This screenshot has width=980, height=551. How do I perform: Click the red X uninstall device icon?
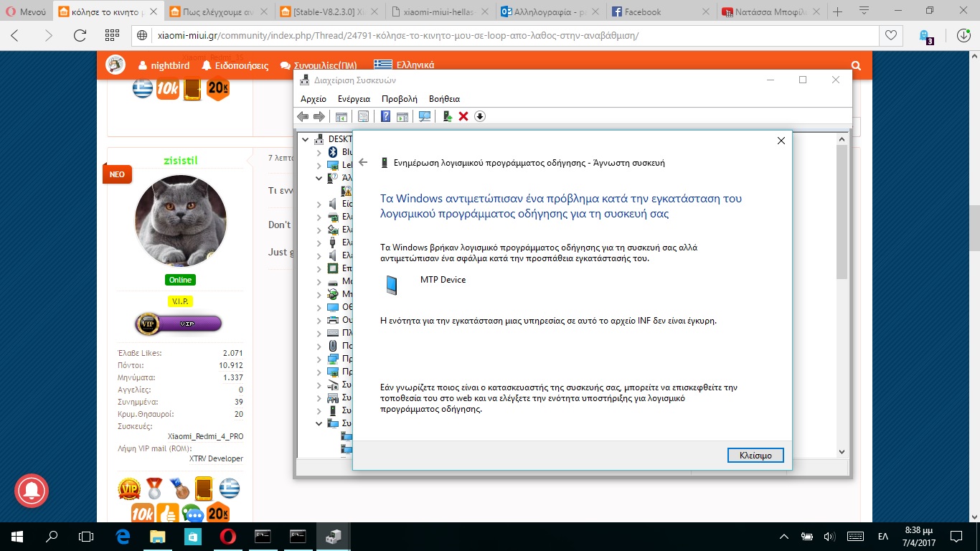tap(463, 116)
